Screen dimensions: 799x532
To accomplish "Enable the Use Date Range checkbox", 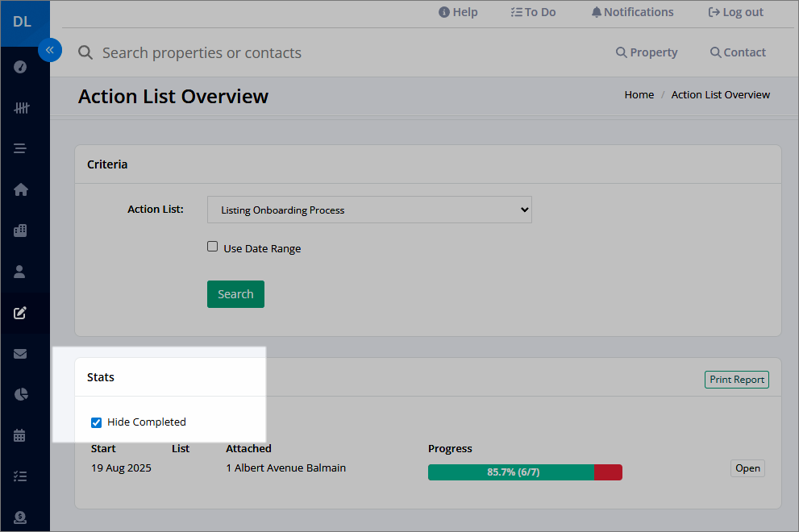I will 212,245.
